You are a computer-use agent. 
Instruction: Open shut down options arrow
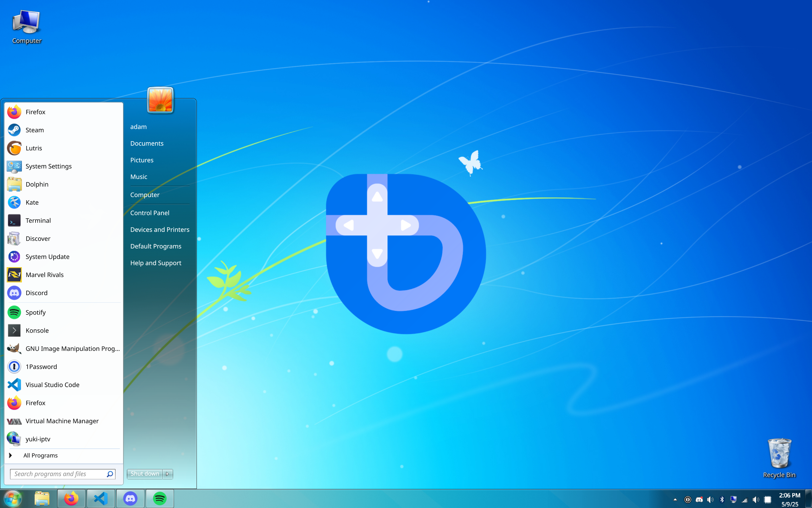click(167, 474)
